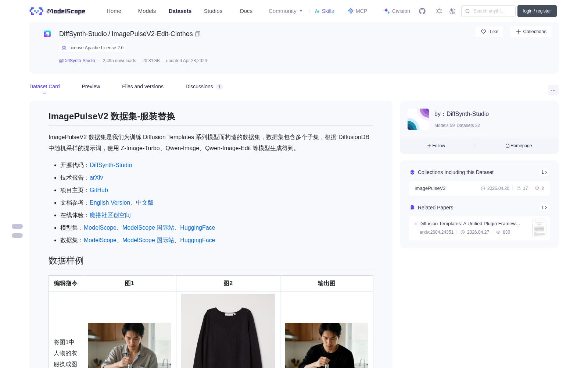
Task: Open HuggingFace link in 数据集 row
Action: (197, 240)
